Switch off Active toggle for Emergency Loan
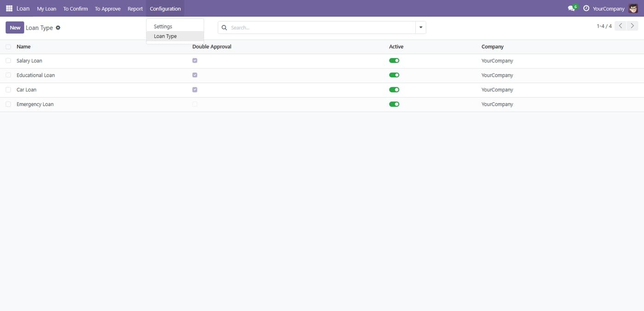This screenshot has height=311, width=644. pyautogui.click(x=394, y=104)
